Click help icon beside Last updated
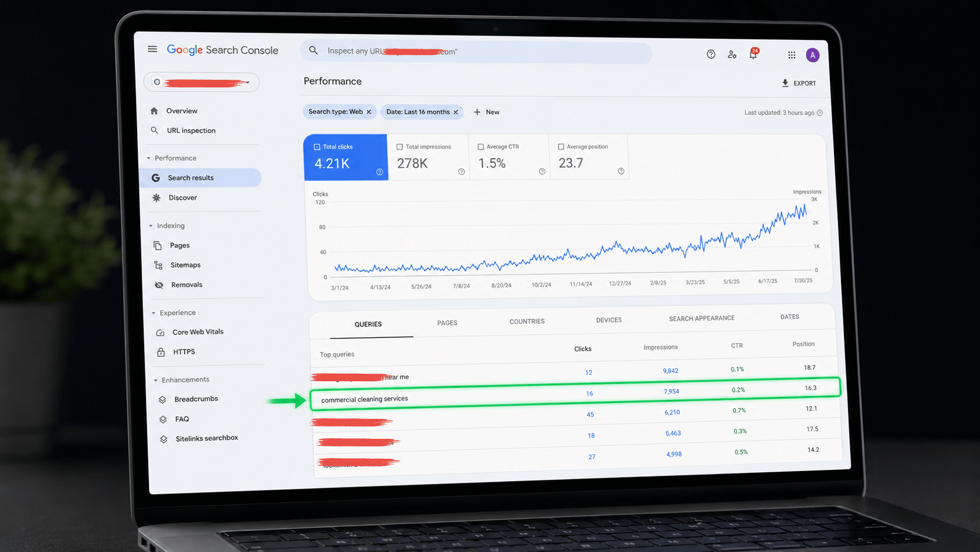Image resolution: width=980 pixels, height=552 pixels. coord(820,113)
